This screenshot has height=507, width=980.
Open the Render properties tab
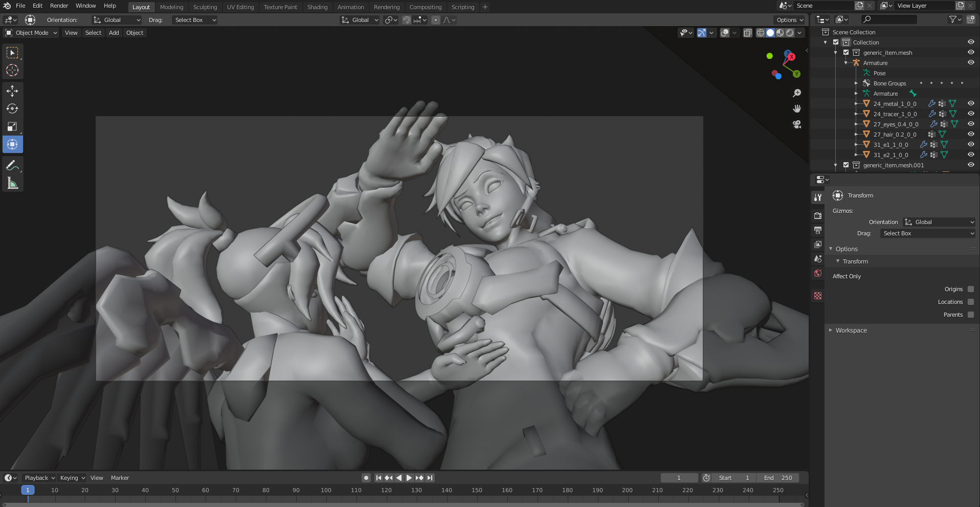coord(818,216)
